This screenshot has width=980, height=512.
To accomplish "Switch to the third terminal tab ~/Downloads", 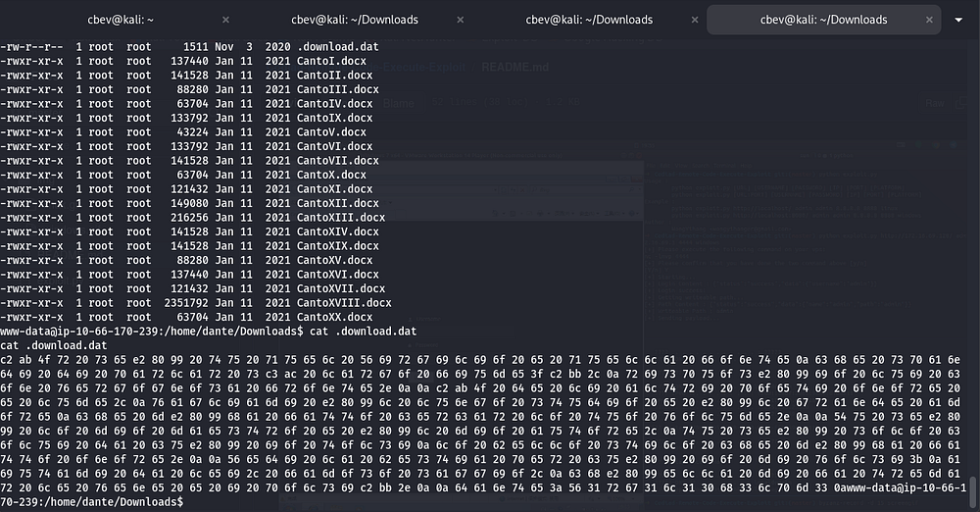I will [589, 20].
